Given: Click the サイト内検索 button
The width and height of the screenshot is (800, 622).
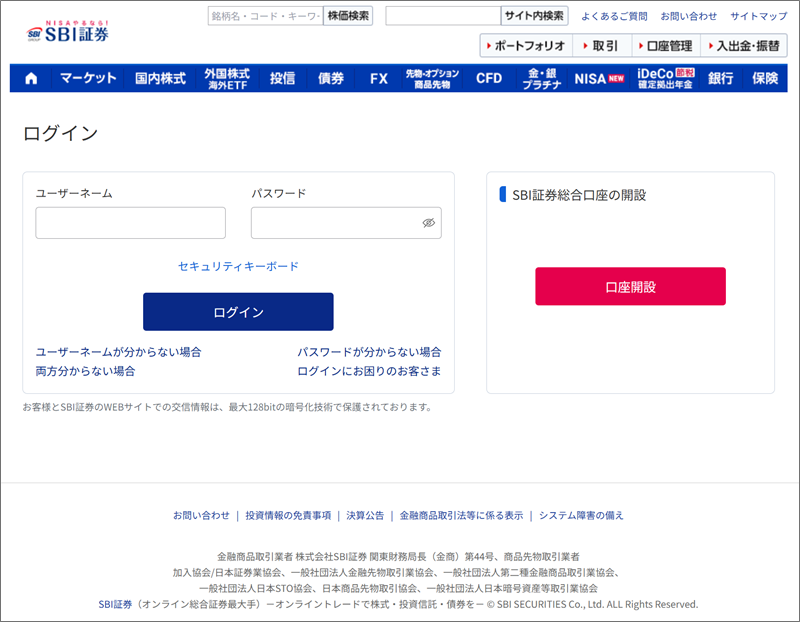Looking at the screenshot, I should click(534, 16).
